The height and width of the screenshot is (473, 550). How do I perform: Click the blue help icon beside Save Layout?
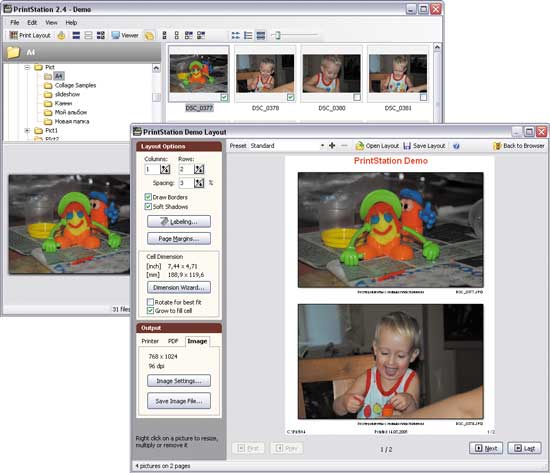[x=456, y=146]
